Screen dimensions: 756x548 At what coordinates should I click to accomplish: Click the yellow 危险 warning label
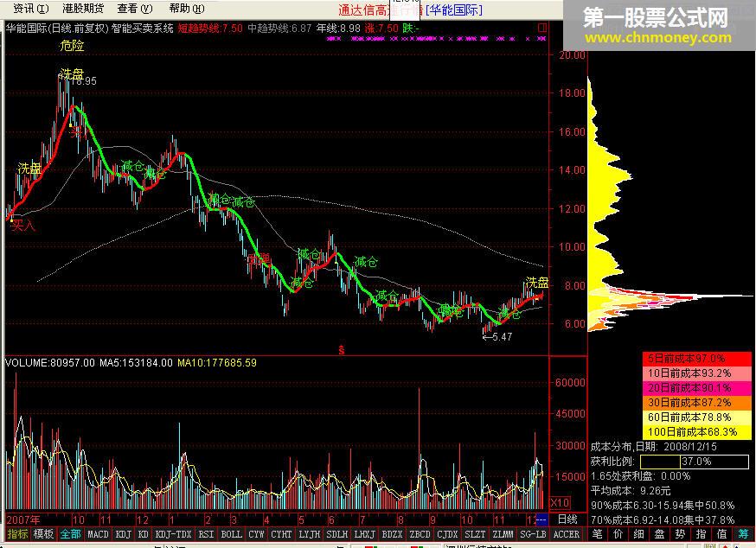(x=72, y=46)
